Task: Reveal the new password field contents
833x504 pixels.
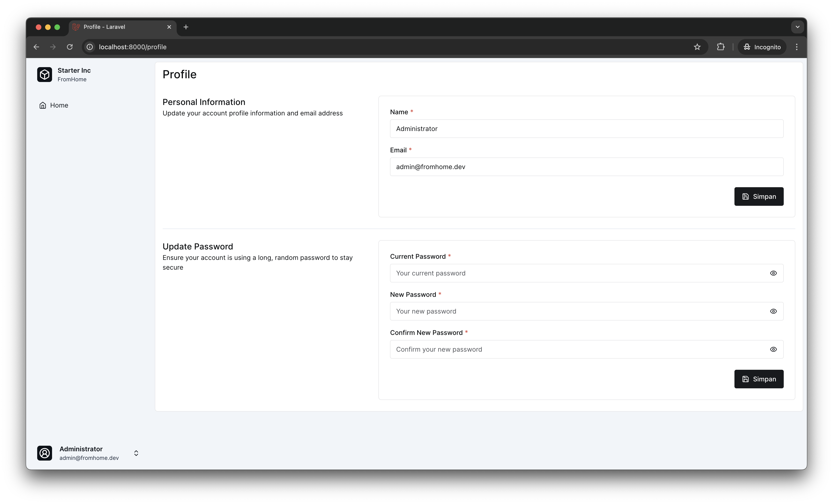Action: point(773,311)
